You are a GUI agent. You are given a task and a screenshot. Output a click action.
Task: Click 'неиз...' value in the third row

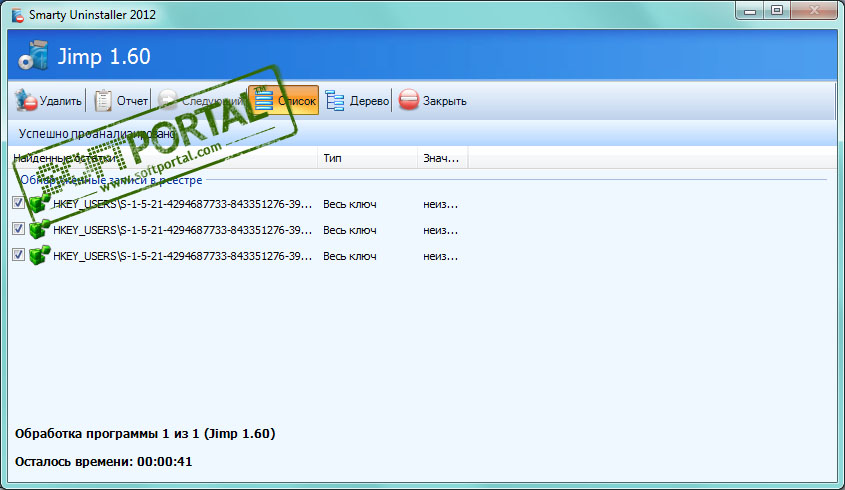point(440,256)
